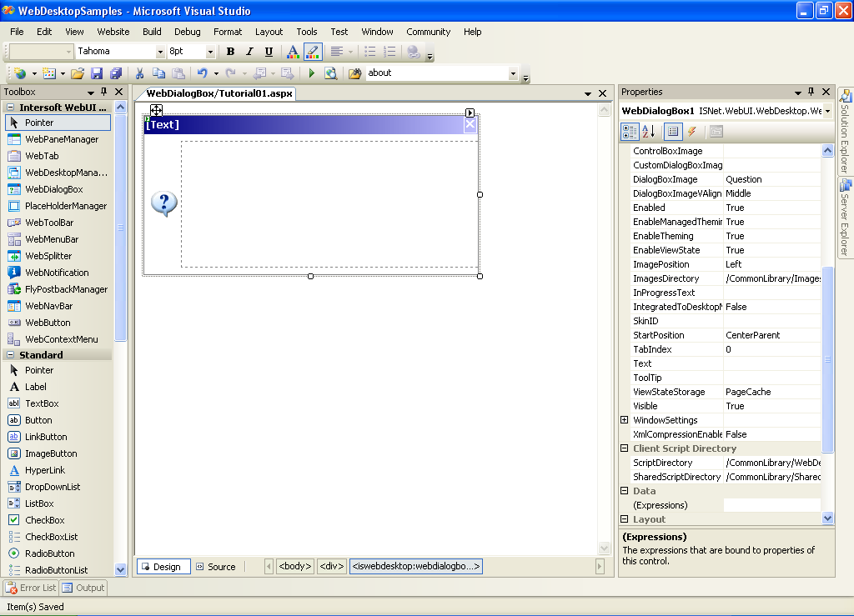
Task: Toggle Italic formatting button
Action: click(x=249, y=52)
